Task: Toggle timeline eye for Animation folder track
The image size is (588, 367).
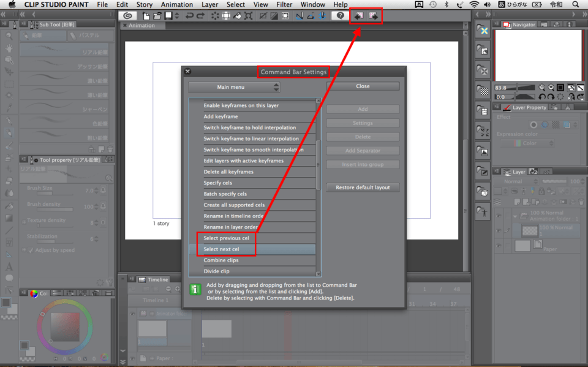Action: click(132, 314)
